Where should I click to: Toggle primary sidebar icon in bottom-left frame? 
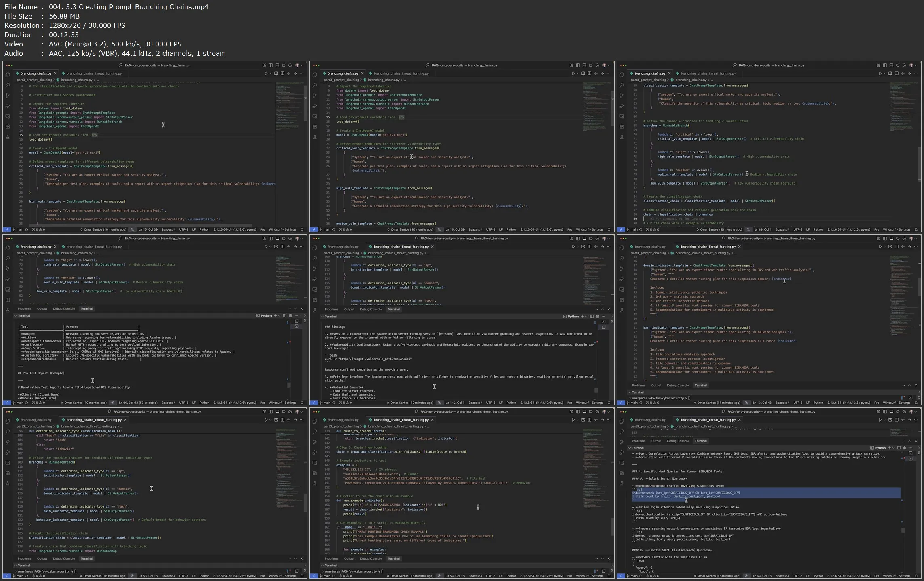271,412
